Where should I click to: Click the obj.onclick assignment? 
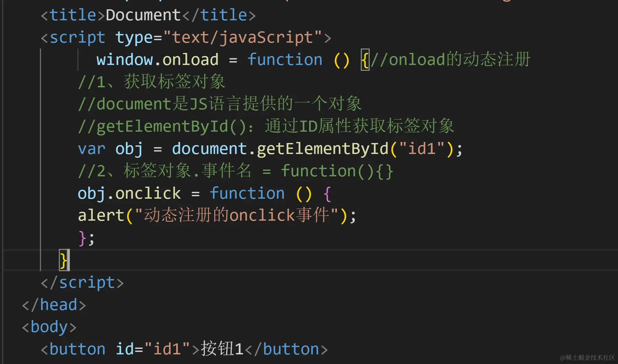tap(129, 194)
